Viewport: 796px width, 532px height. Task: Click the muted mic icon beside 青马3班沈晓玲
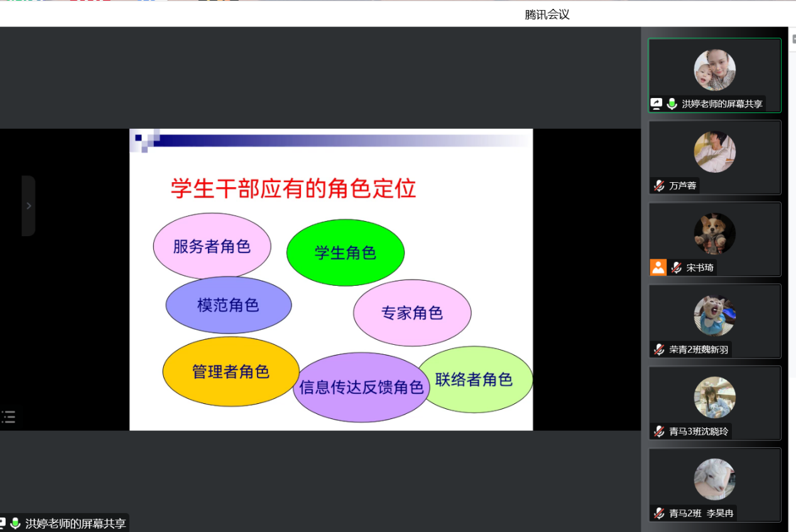[659, 432]
